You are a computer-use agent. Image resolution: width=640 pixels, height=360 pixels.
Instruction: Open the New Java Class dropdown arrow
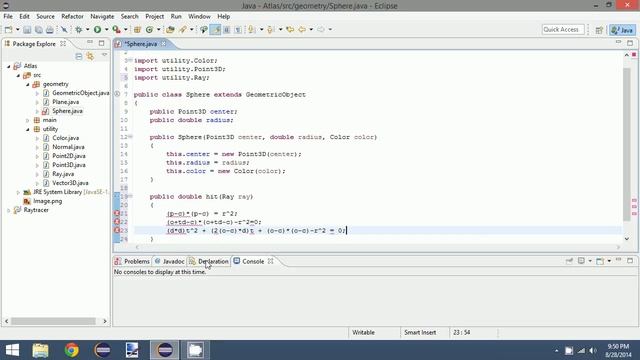158,29
